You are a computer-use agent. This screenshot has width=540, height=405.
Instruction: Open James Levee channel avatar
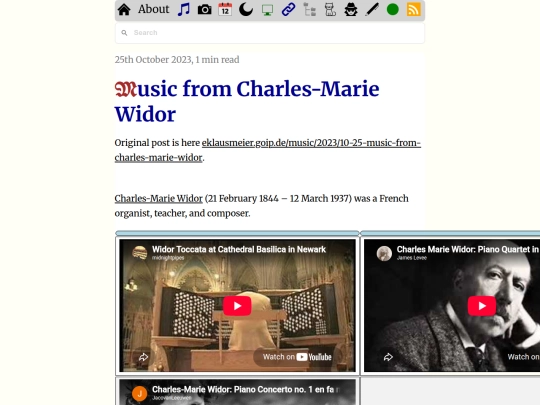click(384, 253)
